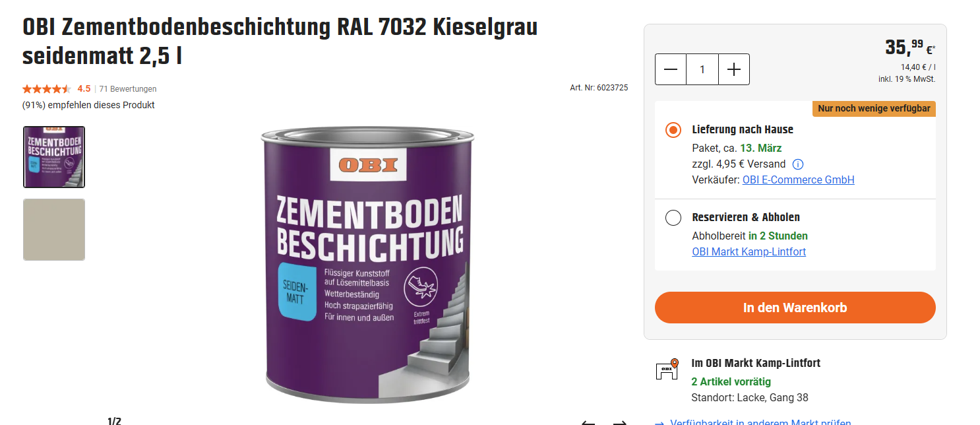Screen dimensions: 980x425
Task: Add product with In den Warenkorb
Action: [x=795, y=308]
